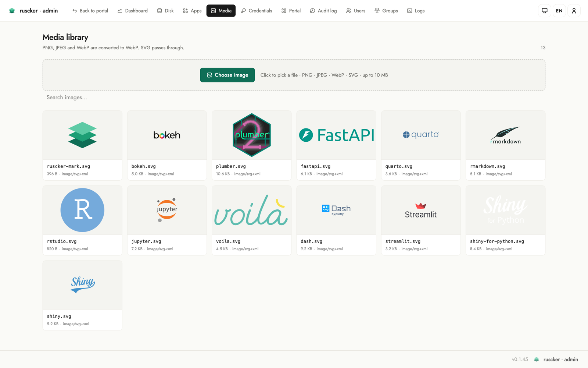Click the Logs terminal icon

coord(409,11)
